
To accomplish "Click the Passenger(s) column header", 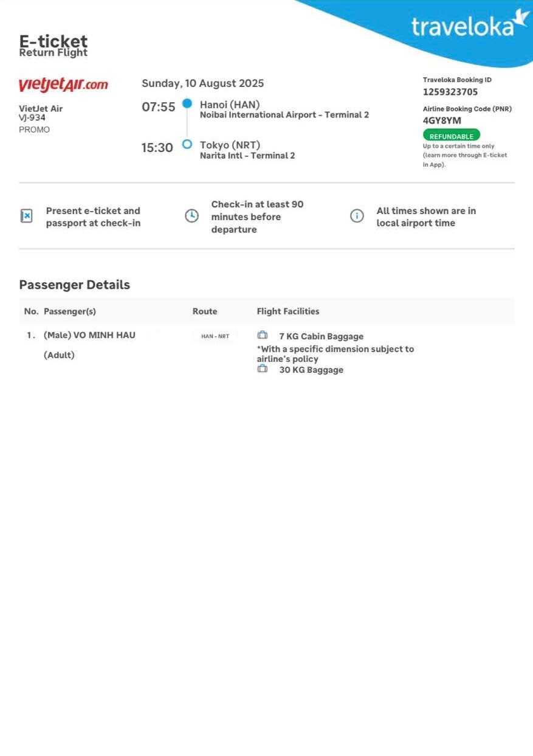I will tap(69, 311).
